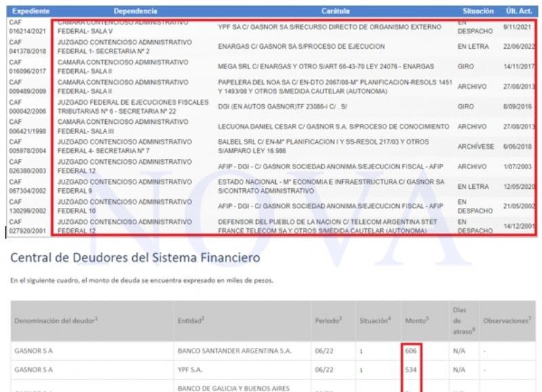Select the date 22/06/2022

pos(519,47)
